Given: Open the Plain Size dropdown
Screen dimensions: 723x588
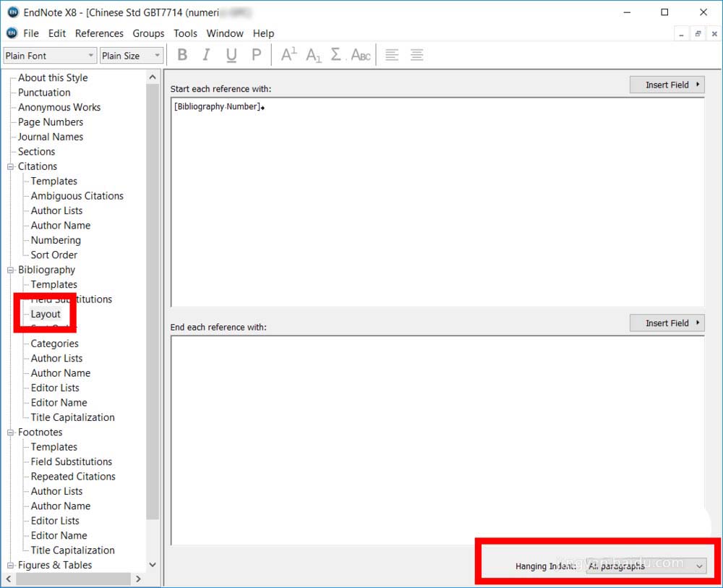Looking at the screenshot, I should point(132,56).
